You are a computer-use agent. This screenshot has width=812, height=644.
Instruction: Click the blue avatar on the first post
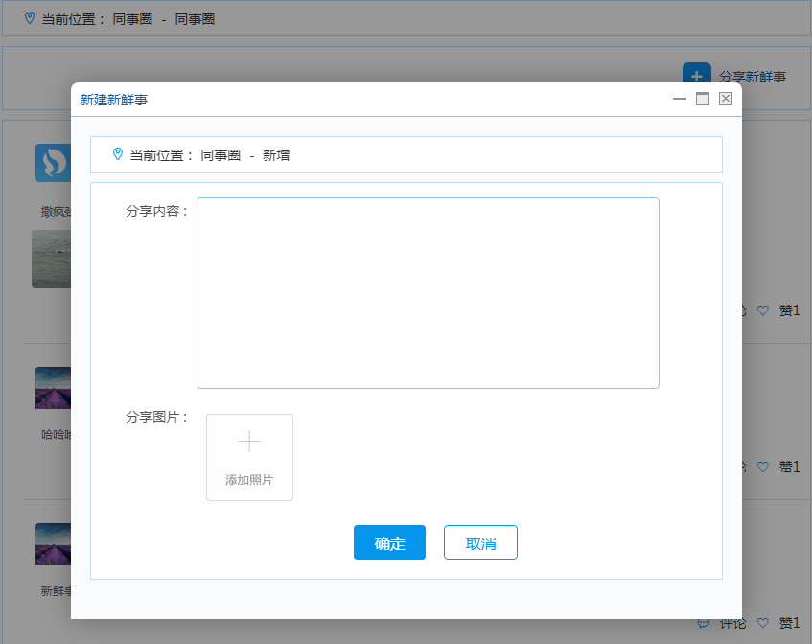pyautogui.click(x=52, y=163)
